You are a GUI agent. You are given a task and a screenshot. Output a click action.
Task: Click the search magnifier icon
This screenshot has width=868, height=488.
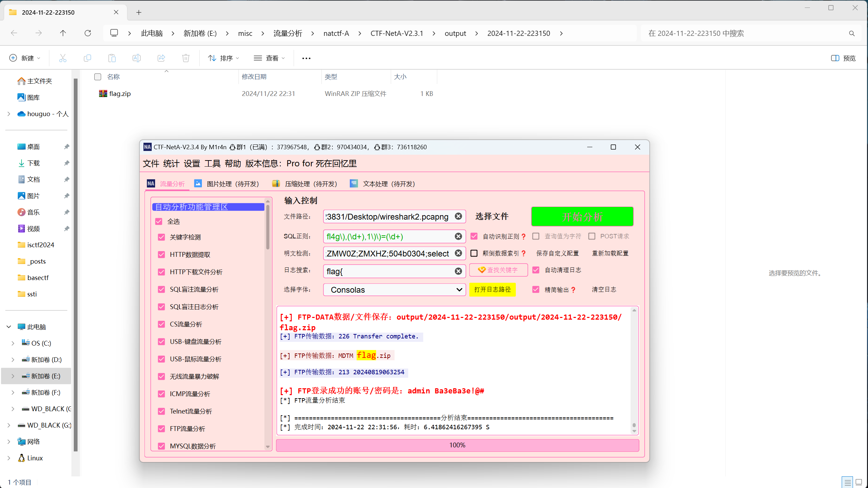pos(852,33)
